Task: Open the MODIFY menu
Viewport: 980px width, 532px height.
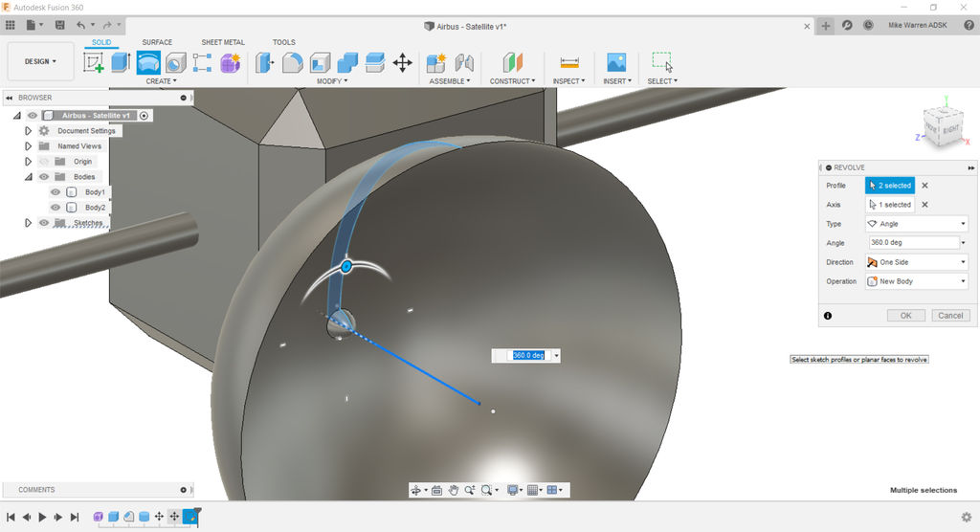Action: coord(332,81)
